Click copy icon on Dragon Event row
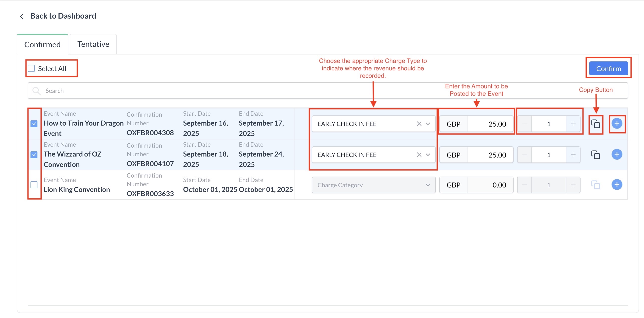Image resolution: width=644 pixels, height=318 pixels. click(595, 124)
